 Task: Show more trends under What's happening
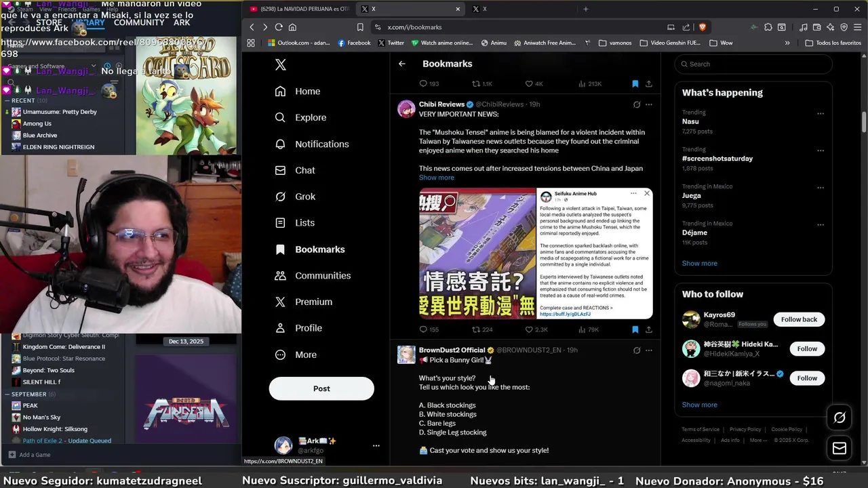pos(699,264)
